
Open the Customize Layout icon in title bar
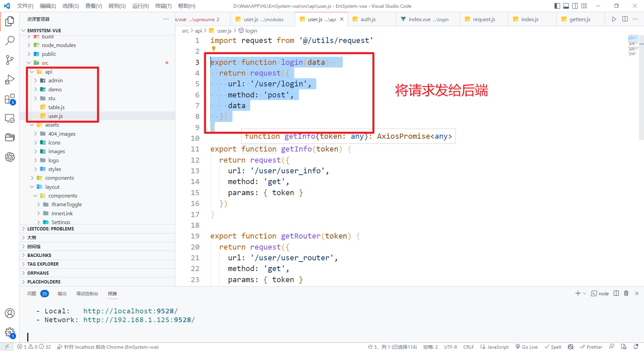pyautogui.click(x=584, y=6)
